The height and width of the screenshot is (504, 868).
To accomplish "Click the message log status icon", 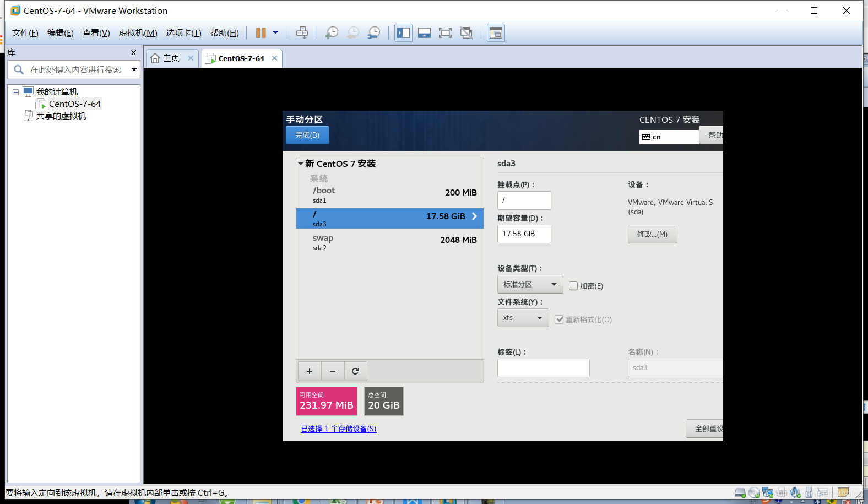I will point(843,493).
